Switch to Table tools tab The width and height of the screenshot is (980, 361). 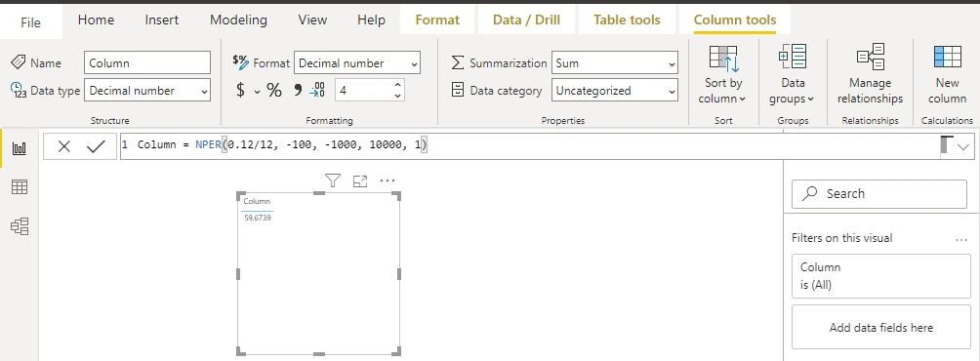[627, 20]
